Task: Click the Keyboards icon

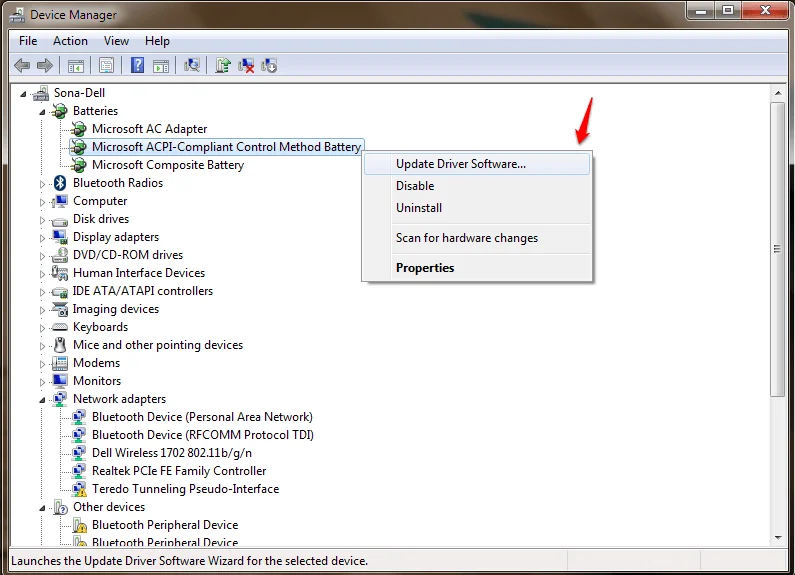Action: [59, 328]
